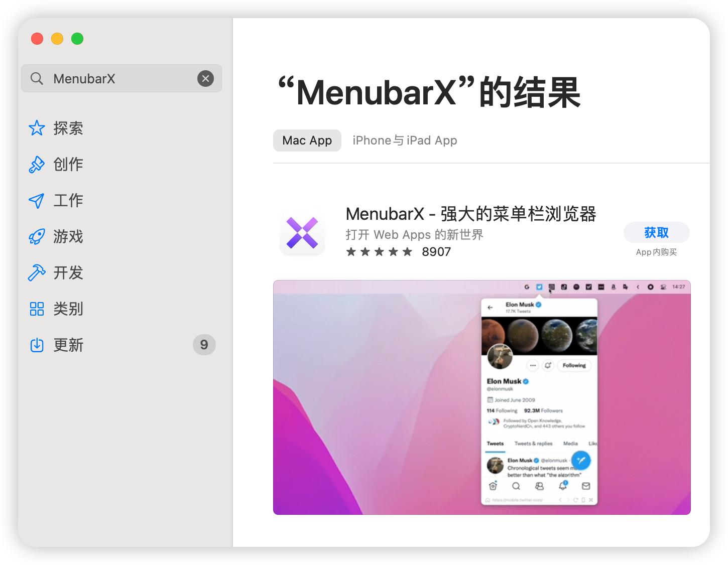Click the 获取 button to install MenubarX
Viewport: 728px width, 565px height.
[x=656, y=232]
